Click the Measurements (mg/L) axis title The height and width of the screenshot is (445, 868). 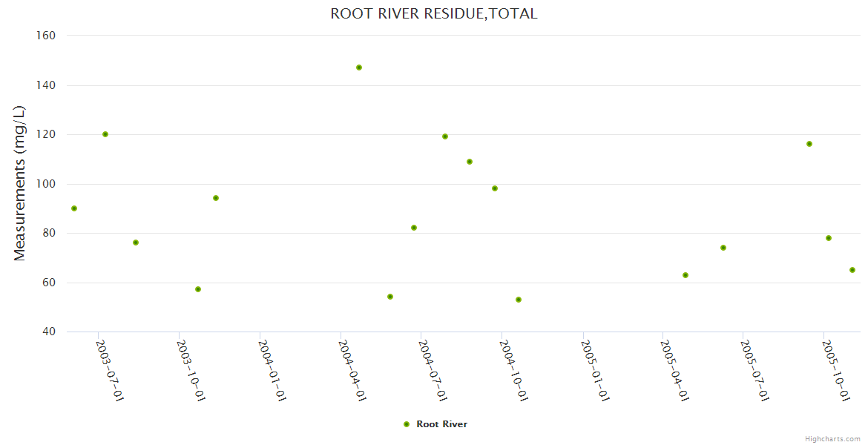pyautogui.click(x=20, y=183)
